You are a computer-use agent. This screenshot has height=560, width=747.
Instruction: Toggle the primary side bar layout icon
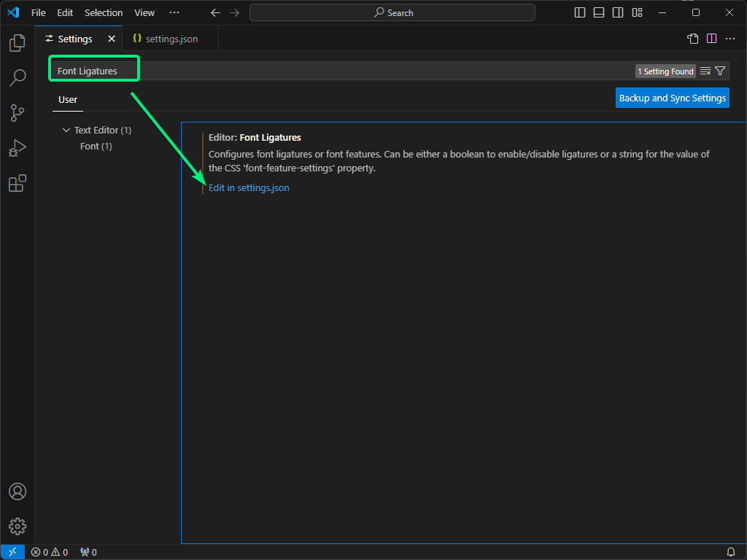tap(580, 13)
